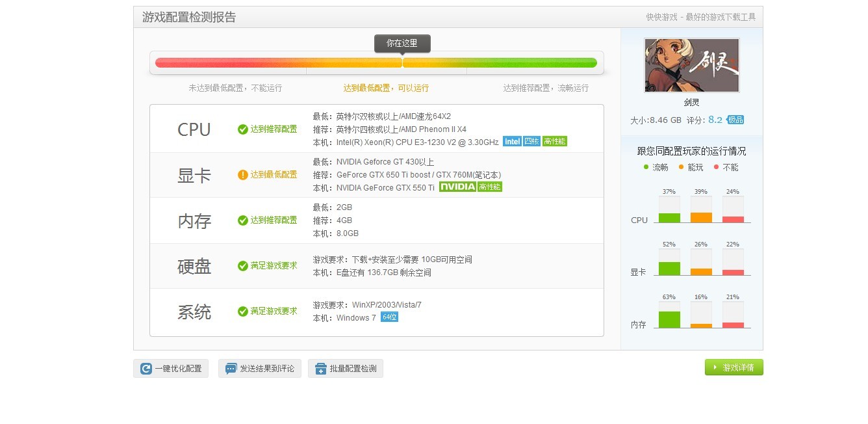This screenshot has width=868, height=424.
Task: Click 本机：8.0GB memory value
Action: pos(335,233)
